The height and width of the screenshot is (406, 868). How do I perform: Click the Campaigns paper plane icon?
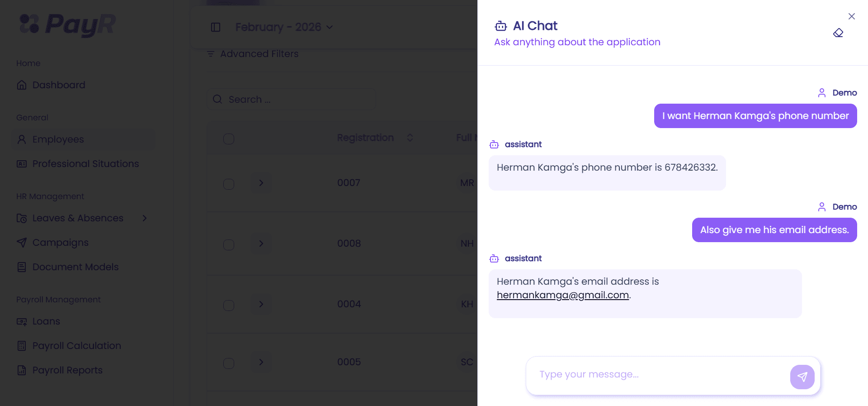(22, 243)
